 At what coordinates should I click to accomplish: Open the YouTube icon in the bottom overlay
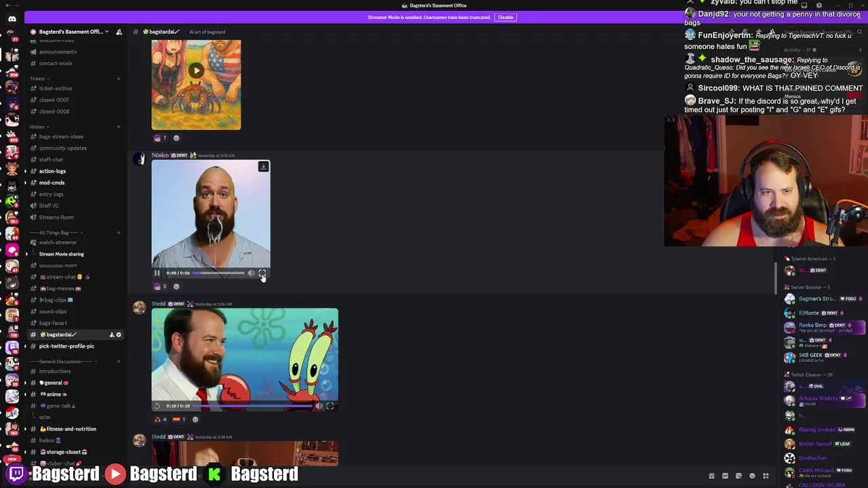tap(115, 474)
